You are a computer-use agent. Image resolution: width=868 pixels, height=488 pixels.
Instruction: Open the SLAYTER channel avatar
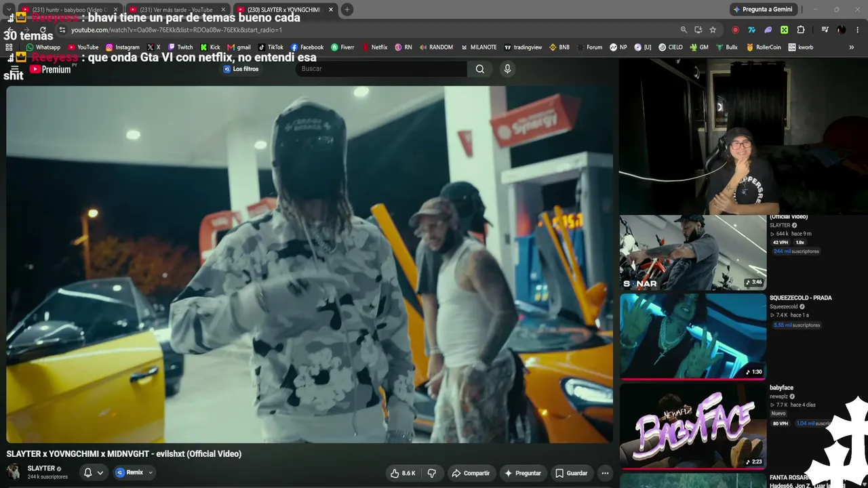(x=14, y=472)
